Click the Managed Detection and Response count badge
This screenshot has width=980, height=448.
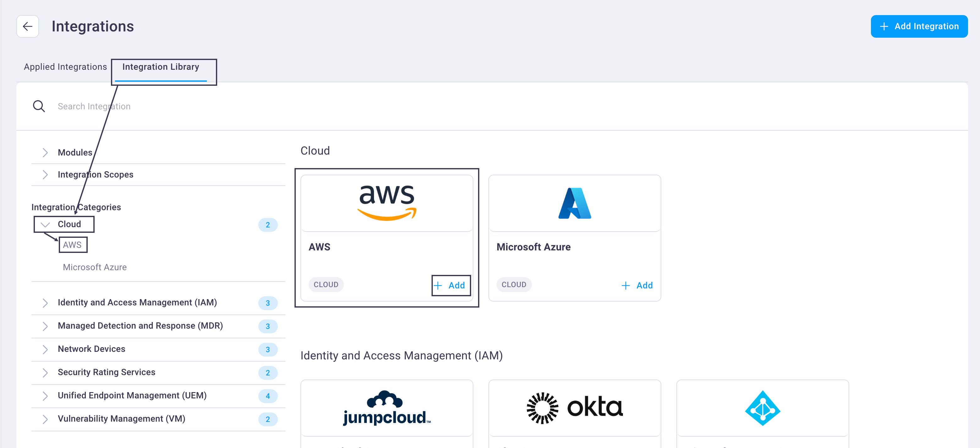click(x=268, y=326)
